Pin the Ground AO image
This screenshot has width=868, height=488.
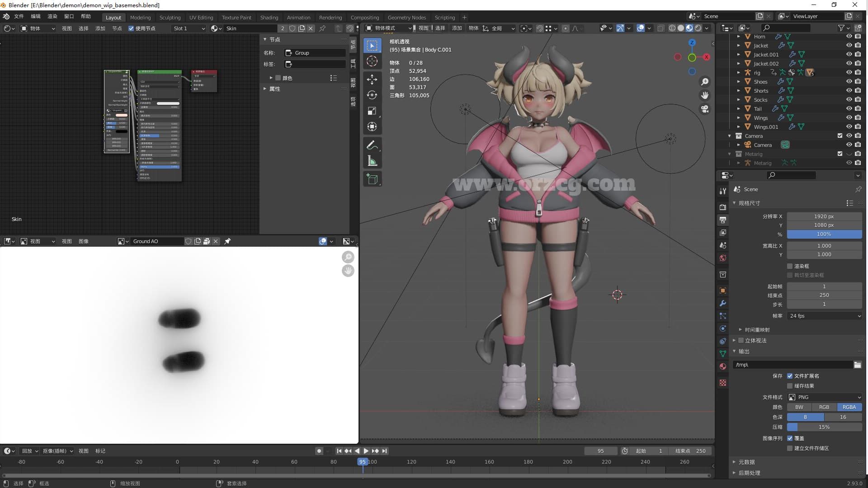[x=227, y=241]
